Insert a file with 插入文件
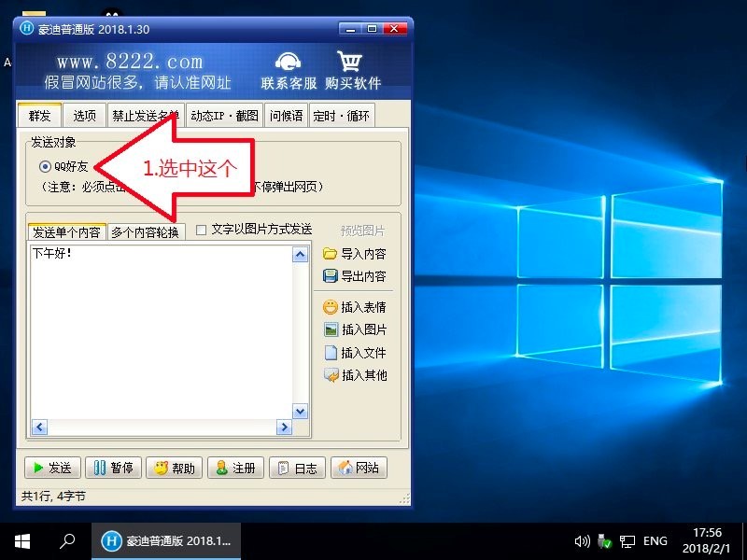The height and width of the screenshot is (560, 747). point(355,353)
